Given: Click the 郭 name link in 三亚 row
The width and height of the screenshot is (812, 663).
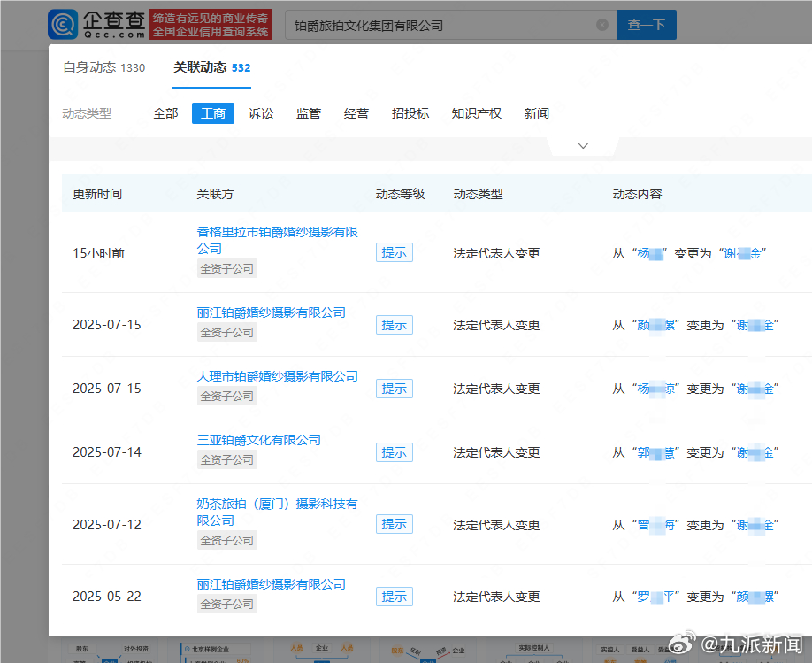Looking at the screenshot, I should coord(656,452).
